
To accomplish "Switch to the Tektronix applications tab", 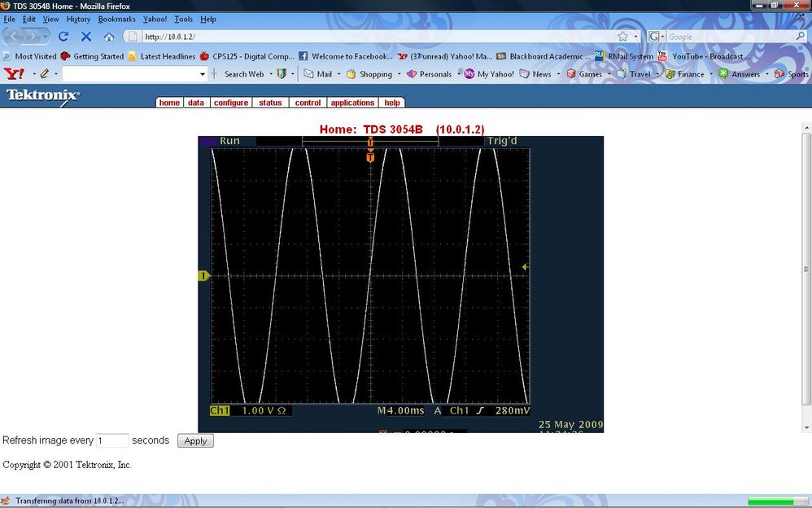I will coord(352,103).
